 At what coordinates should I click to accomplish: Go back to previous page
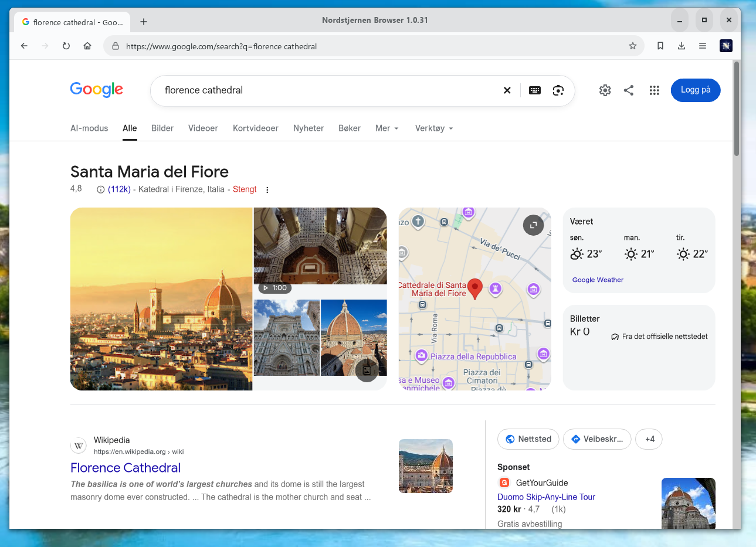[x=24, y=46]
